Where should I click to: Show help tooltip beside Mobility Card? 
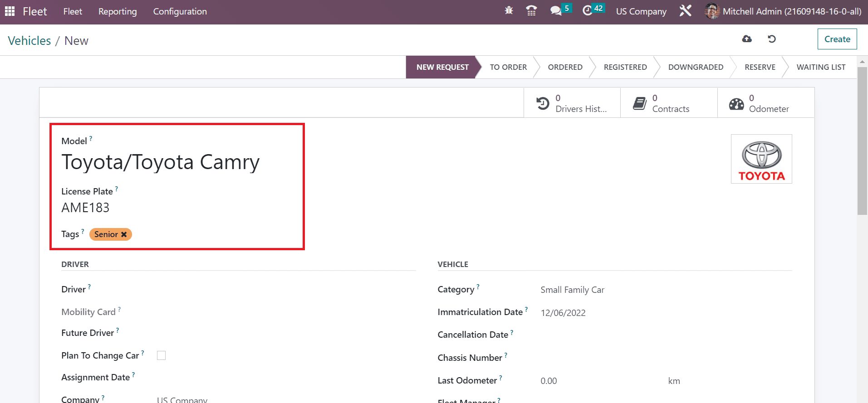click(x=119, y=310)
